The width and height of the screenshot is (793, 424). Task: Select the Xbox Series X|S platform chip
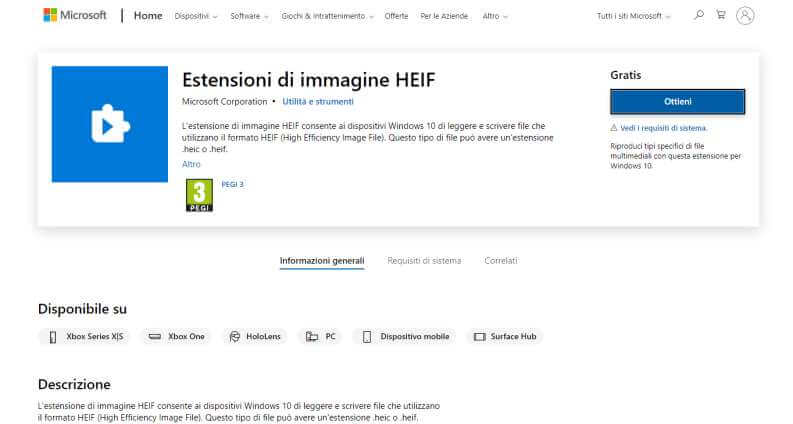[x=85, y=337]
